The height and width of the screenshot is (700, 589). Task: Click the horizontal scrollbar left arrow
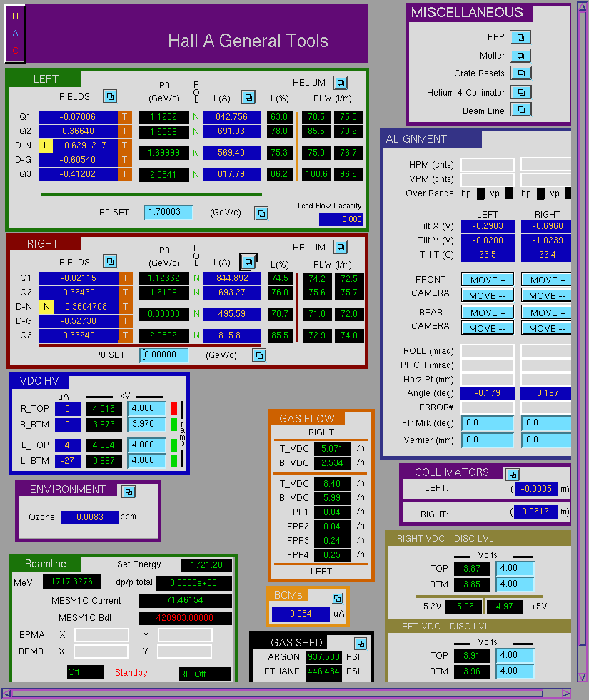click(x=6, y=694)
